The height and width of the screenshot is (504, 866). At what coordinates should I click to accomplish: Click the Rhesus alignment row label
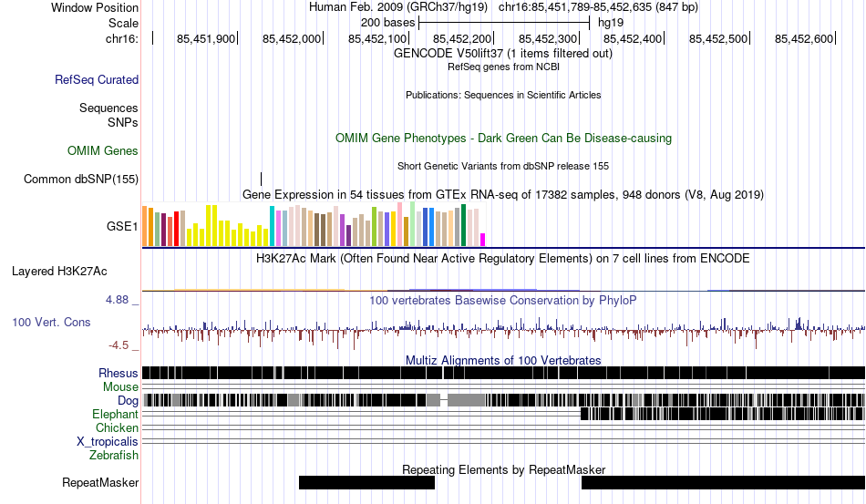click(x=119, y=373)
